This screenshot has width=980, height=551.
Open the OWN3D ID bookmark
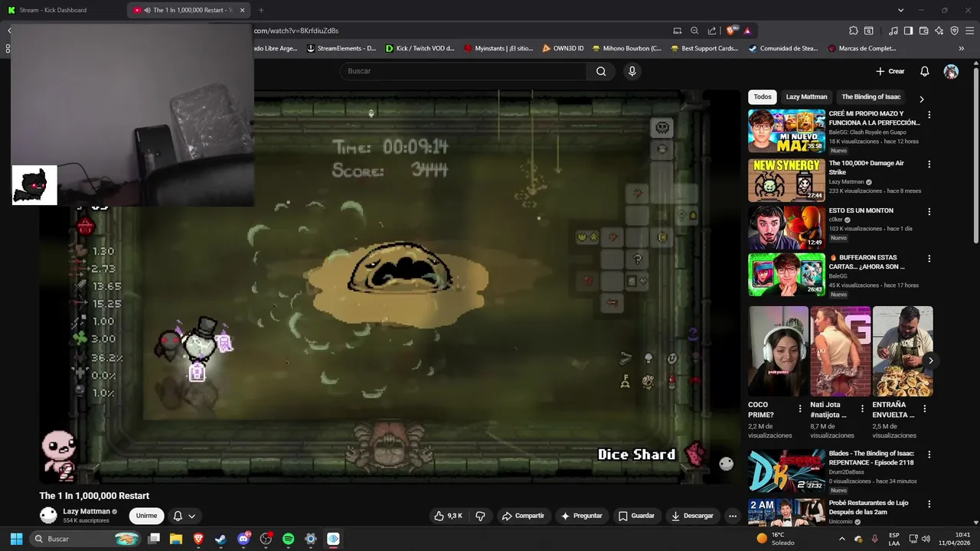[563, 48]
